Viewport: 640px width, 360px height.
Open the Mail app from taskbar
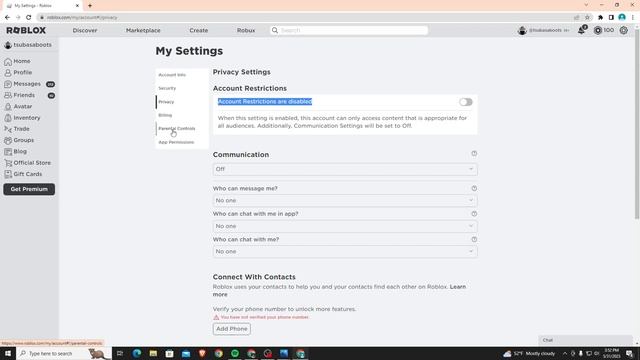186,353
